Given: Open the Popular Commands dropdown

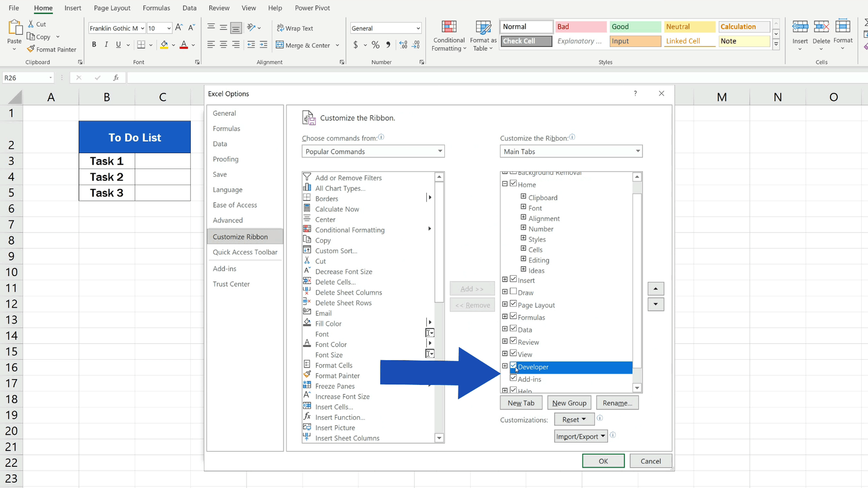Looking at the screenshot, I should (372, 151).
